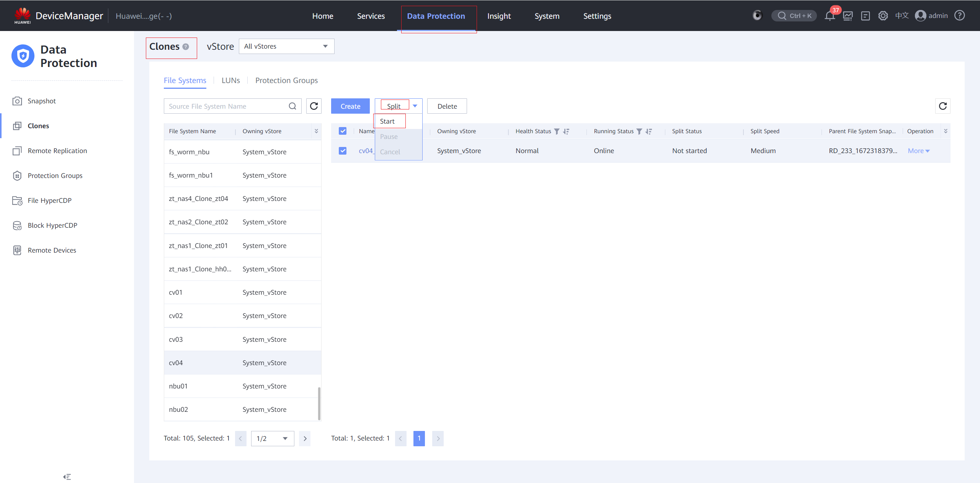The width and height of the screenshot is (980, 483).
Task: Open the settings gear icon in header
Action: 883,16
